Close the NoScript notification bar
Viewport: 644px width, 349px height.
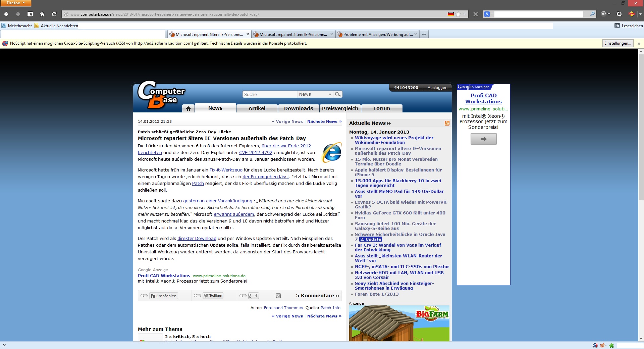click(x=639, y=44)
